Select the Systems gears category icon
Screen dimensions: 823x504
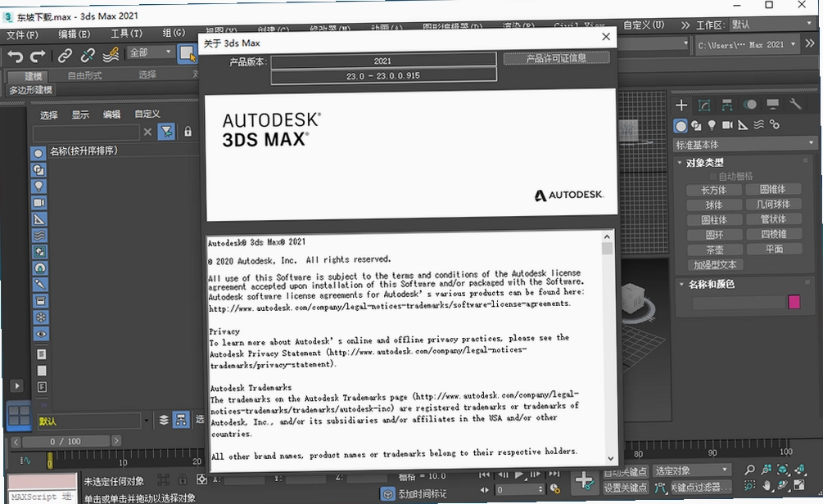[x=774, y=124]
